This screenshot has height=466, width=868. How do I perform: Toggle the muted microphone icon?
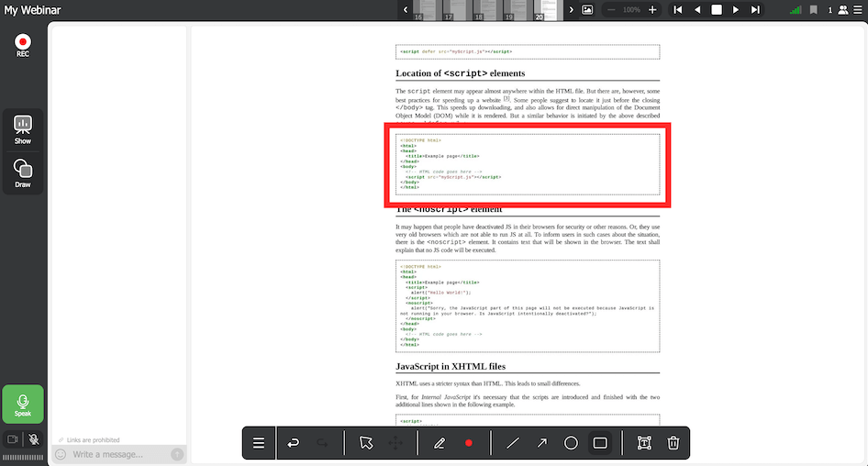tap(34, 439)
